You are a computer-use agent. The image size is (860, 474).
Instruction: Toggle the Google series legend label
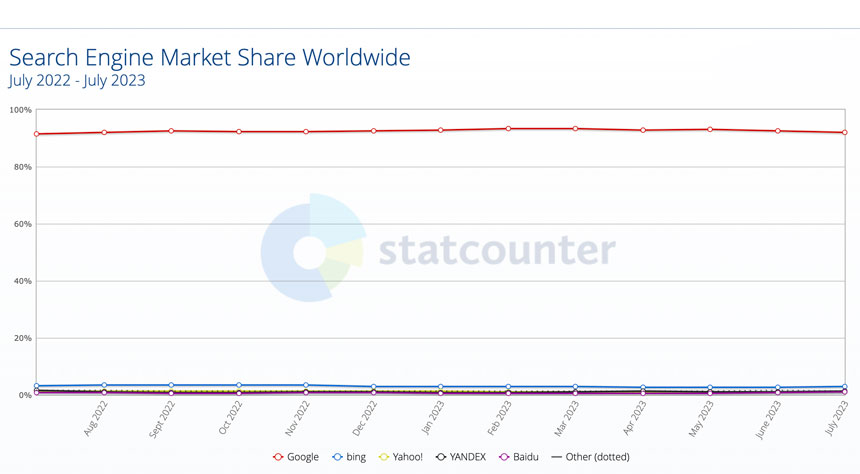301,457
